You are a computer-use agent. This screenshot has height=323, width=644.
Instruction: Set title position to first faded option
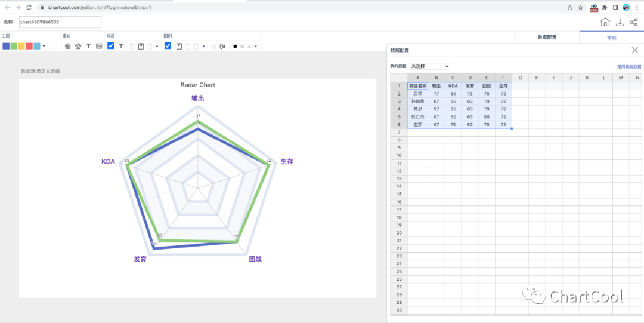132,46
